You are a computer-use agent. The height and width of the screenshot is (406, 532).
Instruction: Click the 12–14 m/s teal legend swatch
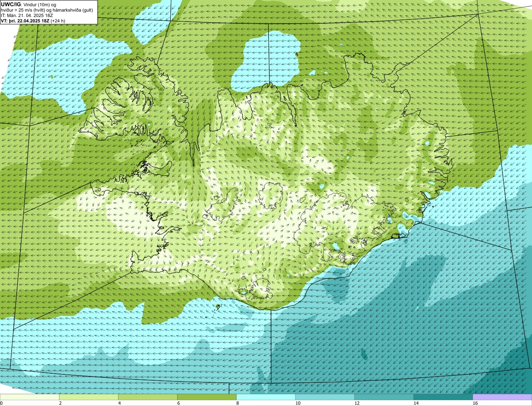tap(384, 397)
